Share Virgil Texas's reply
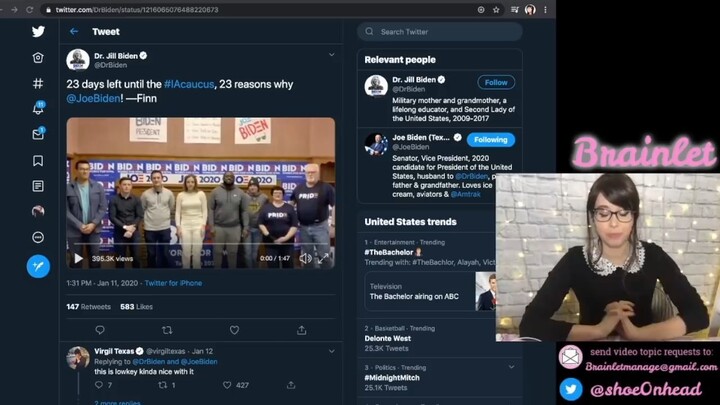Screen dimensions: 720x405 291,385
